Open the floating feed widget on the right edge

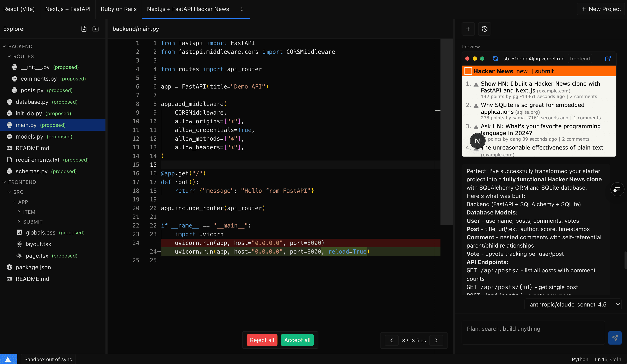(617, 189)
